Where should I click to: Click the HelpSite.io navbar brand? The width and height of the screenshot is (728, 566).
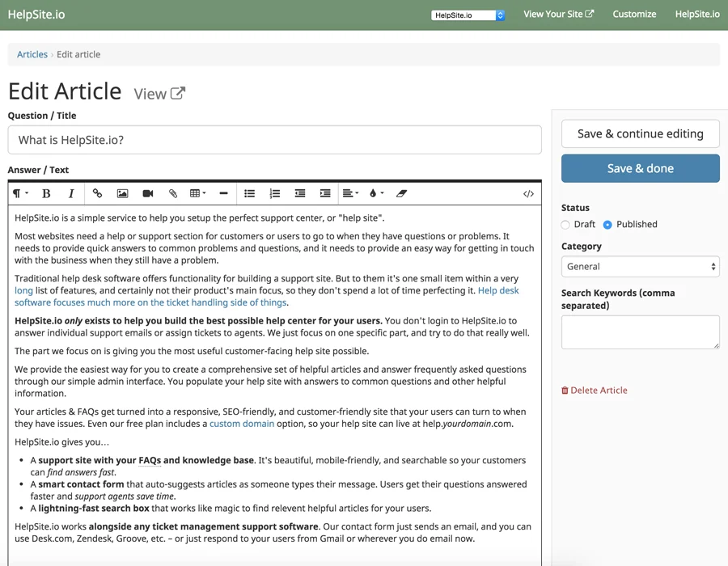pyautogui.click(x=36, y=14)
